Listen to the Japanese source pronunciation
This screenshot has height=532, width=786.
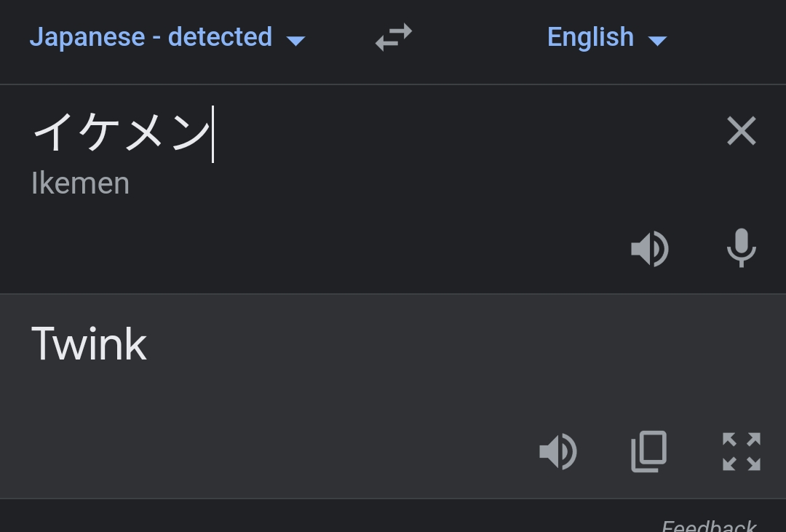(649, 249)
